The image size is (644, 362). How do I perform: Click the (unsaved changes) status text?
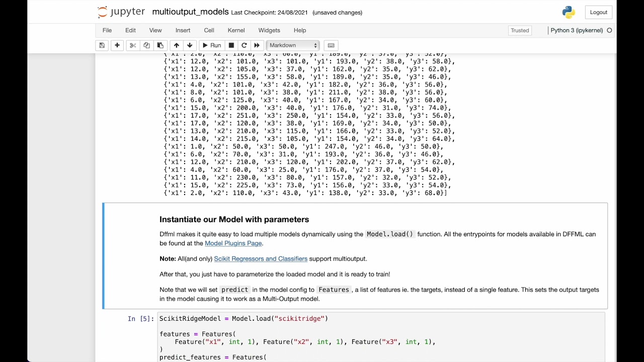click(x=337, y=13)
